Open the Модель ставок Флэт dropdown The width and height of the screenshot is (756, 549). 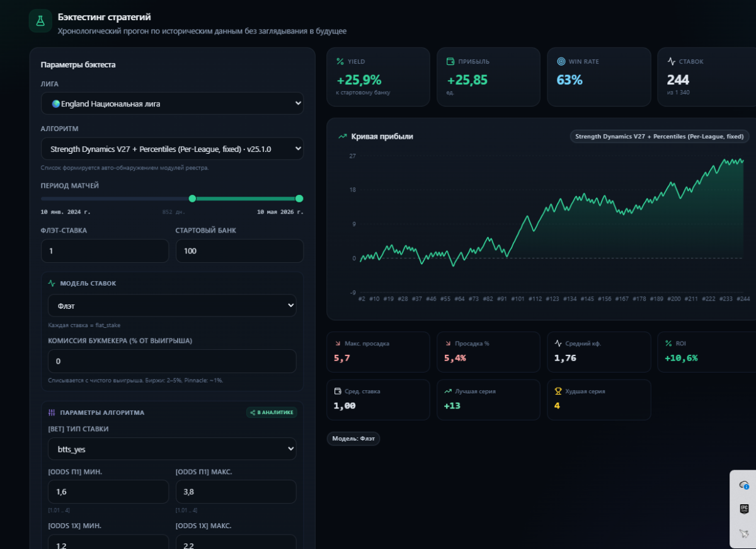coord(172,305)
